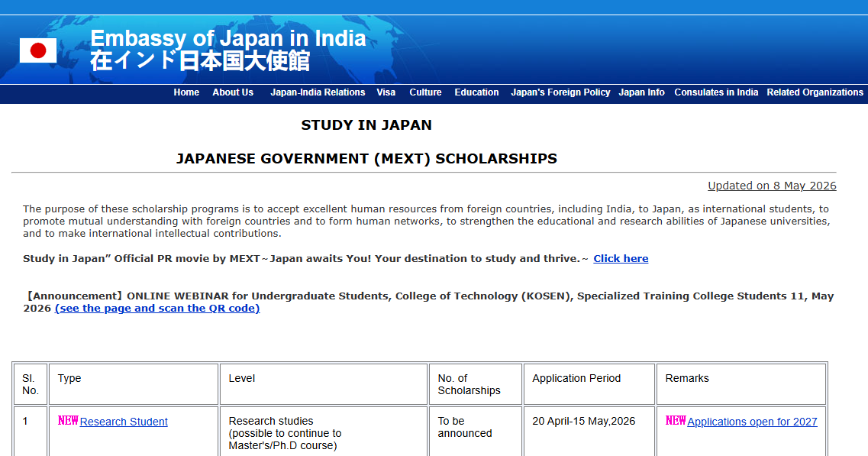The height and width of the screenshot is (456, 868).
Task: Open 'Applications open for 2027' link
Action: 752,422
